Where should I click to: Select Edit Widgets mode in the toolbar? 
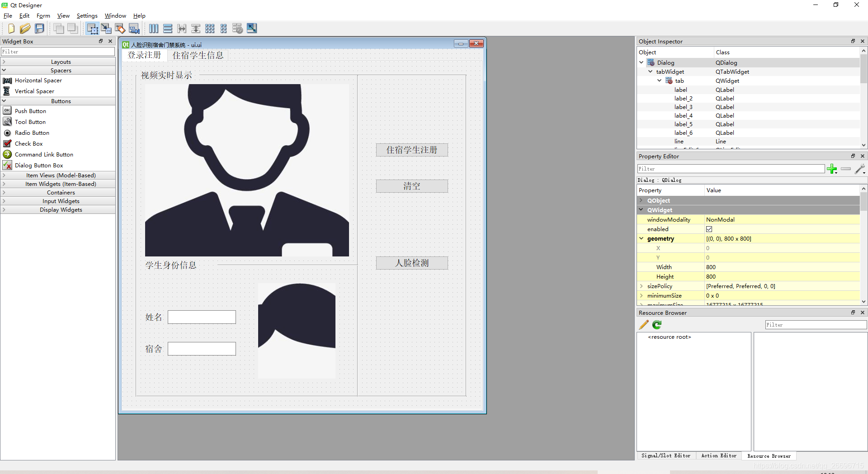(x=93, y=28)
